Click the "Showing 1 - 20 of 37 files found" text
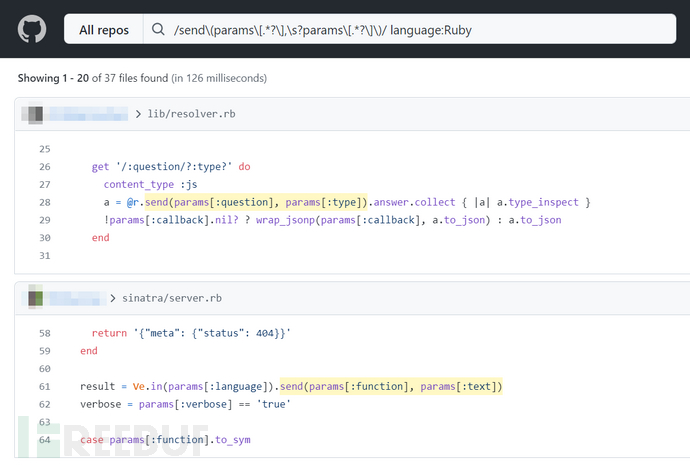The image size is (690, 465). [93, 78]
